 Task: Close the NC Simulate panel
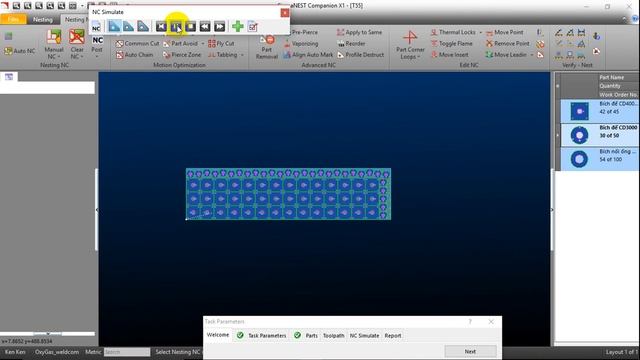click(284, 13)
